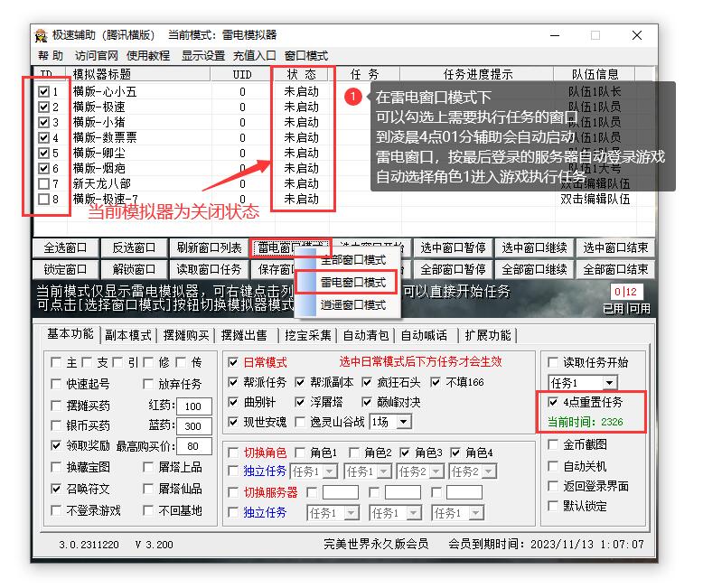Image resolution: width=703 pixels, height=588 pixels.
Task: Open 任务1 dropdown under 读取任务开始
Action: [x=609, y=383]
